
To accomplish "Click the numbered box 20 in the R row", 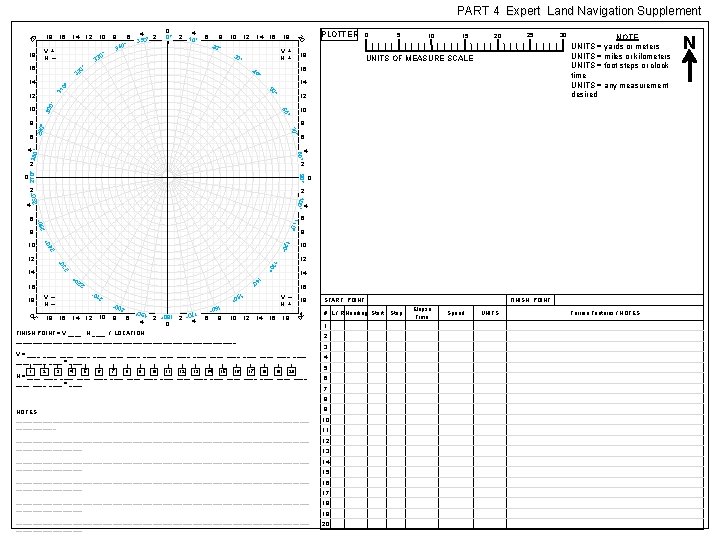I will 291,371.
